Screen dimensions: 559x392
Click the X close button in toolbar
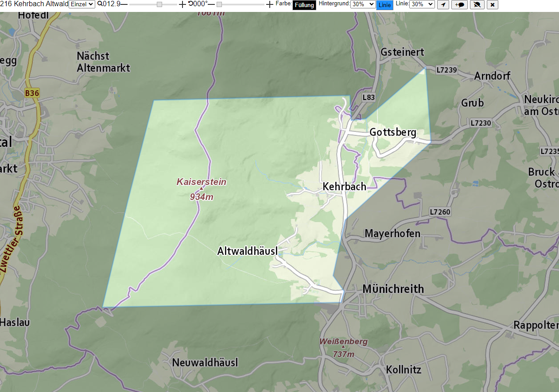(492, 4)
